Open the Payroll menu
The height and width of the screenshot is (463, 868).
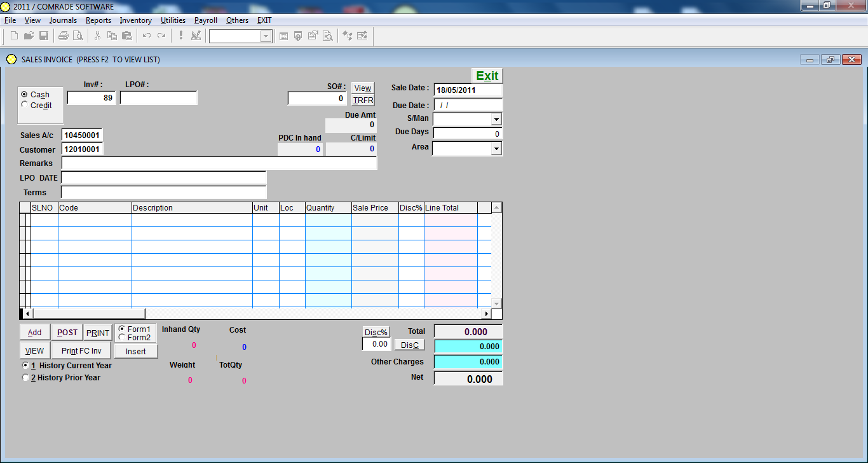205,20
